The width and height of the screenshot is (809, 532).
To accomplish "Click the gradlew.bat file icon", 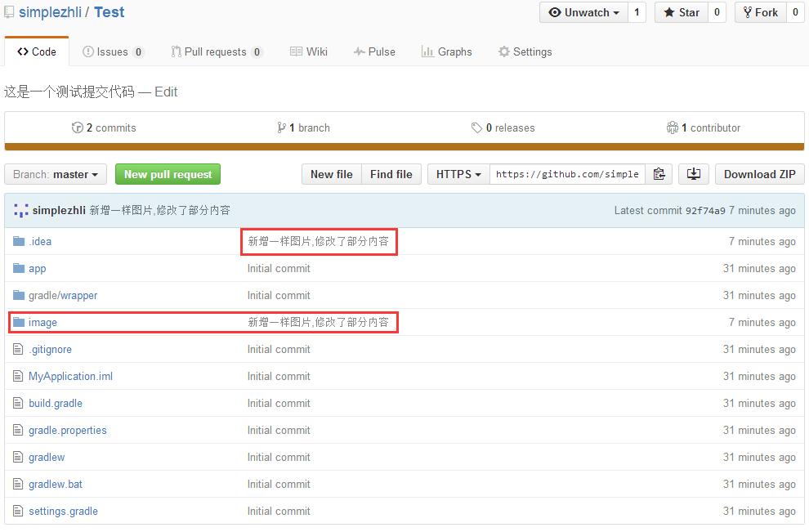I will tap(18, 484).
